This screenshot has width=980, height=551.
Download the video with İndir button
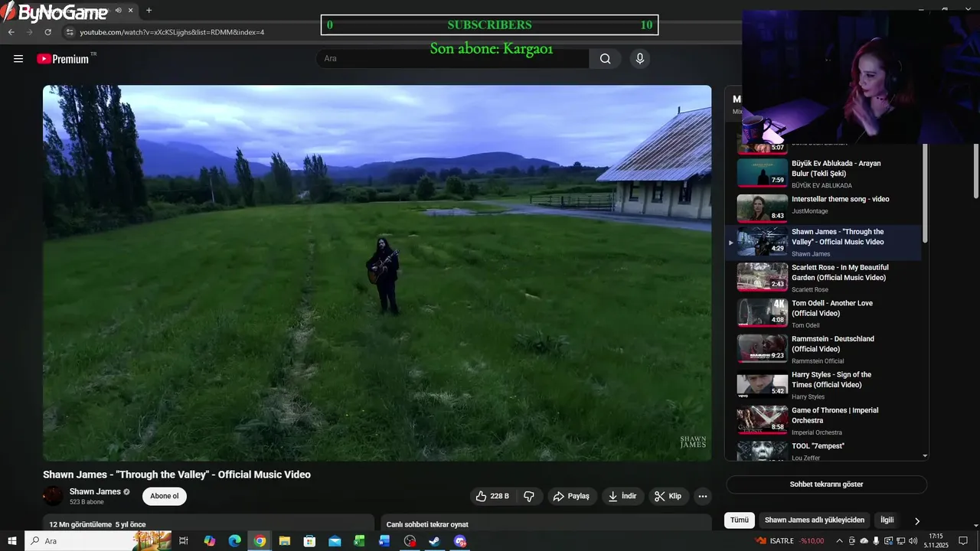[x=622, y=496]
